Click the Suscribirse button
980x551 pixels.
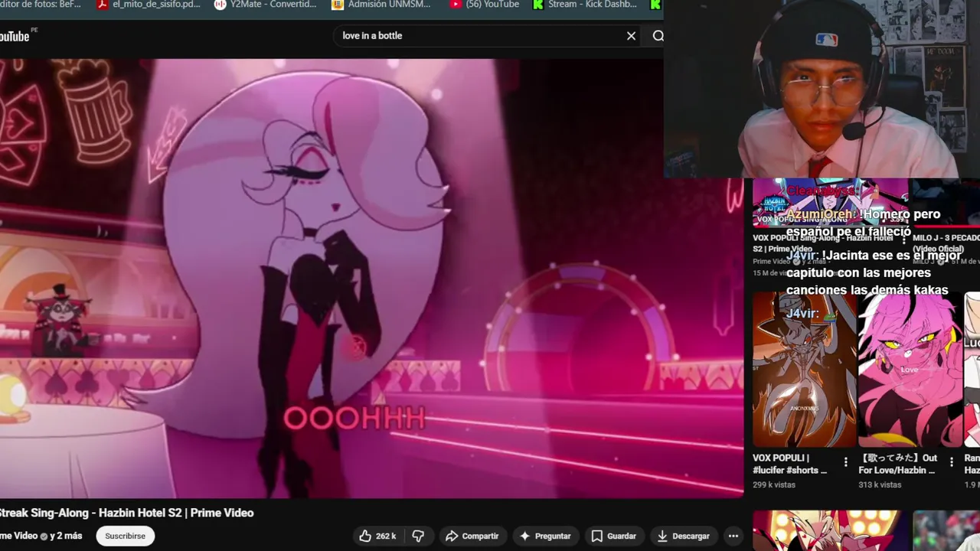[126, 536]
